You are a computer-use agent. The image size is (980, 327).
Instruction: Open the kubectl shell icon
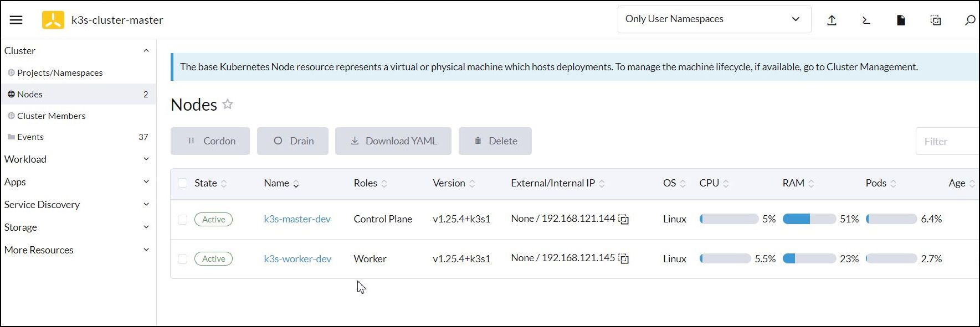click(x=866, y=20)
